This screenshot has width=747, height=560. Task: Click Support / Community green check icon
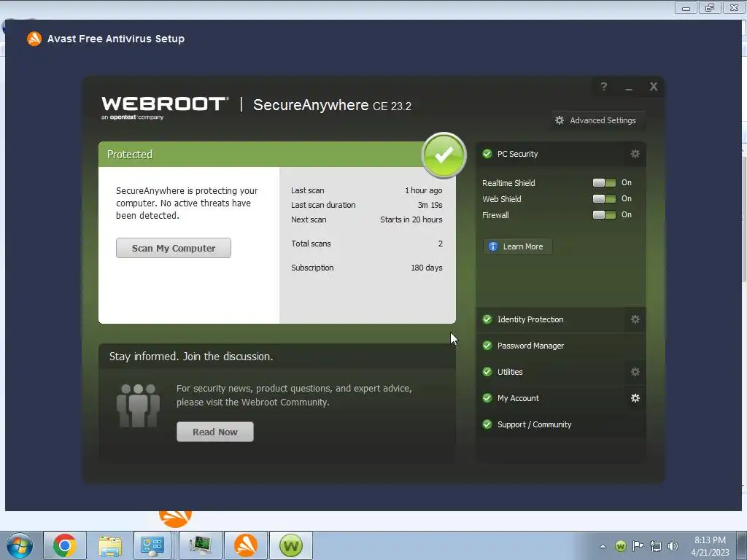[487, 424]
